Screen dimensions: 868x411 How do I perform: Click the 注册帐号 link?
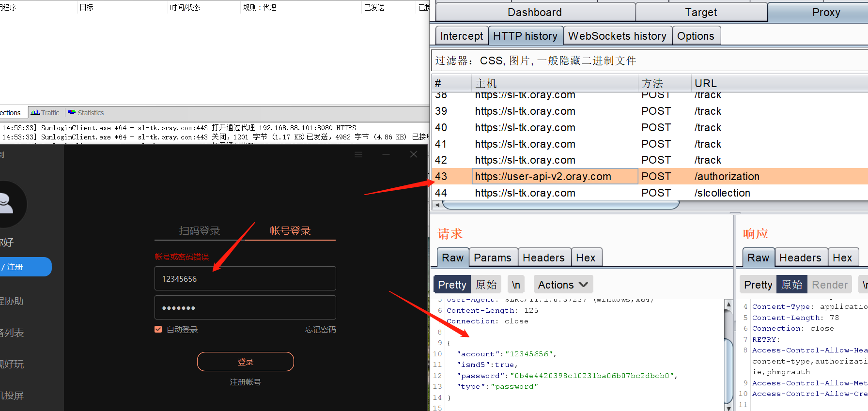coord(245,382)
